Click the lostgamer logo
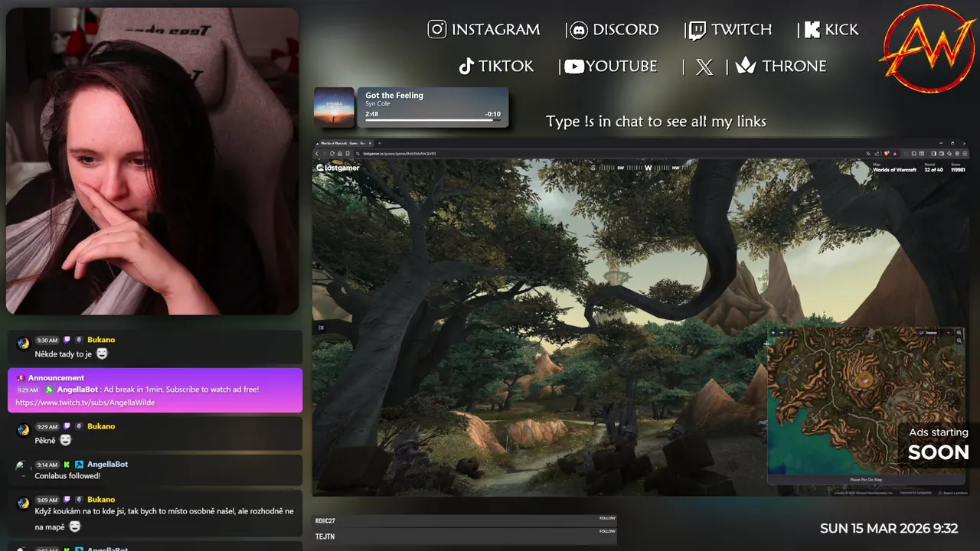Viewport: 980px width, 551px height. tap(338, 168)
